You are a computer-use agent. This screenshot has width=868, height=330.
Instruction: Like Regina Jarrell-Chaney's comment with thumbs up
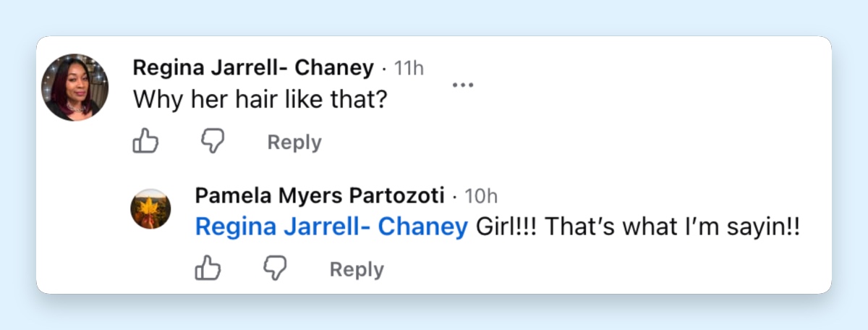(x=145, y=141)
